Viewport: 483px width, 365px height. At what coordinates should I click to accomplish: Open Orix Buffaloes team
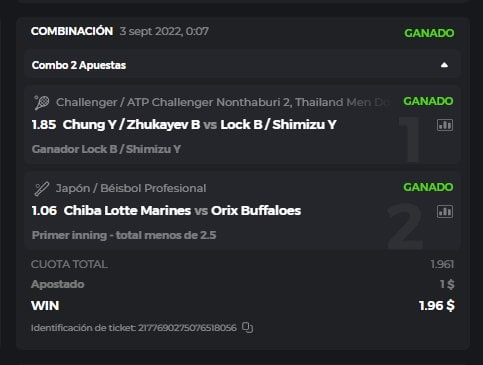click(x=256, y=211)
